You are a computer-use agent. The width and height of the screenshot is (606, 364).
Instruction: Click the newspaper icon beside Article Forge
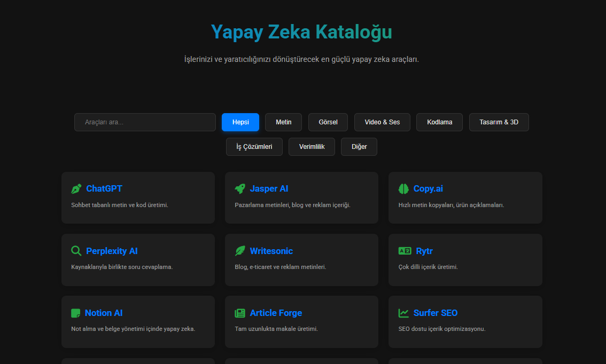240,313
